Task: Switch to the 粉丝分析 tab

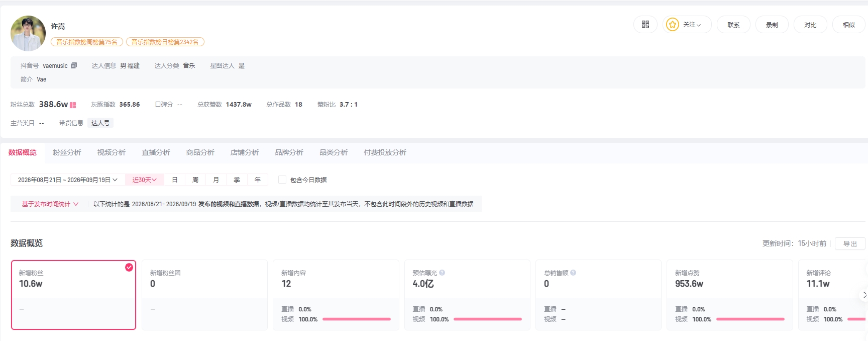Action: click(x=67, y=152)
